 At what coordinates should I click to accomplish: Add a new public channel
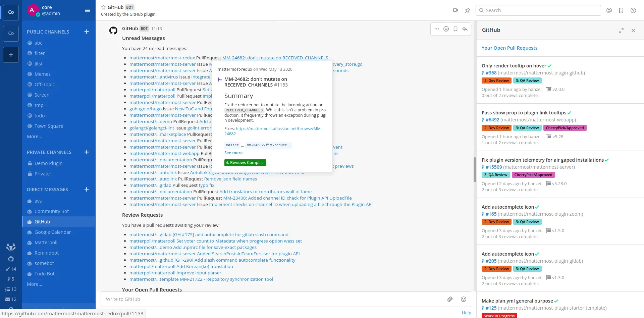click(x=87, y=32)
